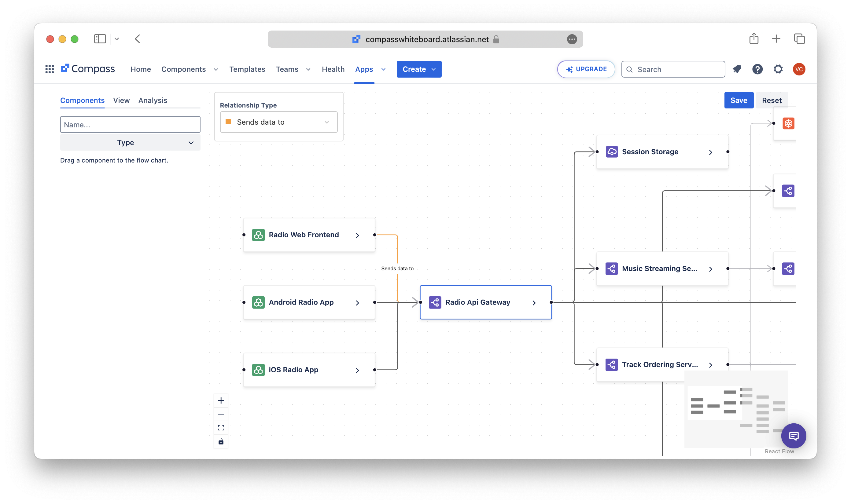Click the orange Sends data to swatch
The width and height of the screenshot is (851, 504).
[228, 122]
